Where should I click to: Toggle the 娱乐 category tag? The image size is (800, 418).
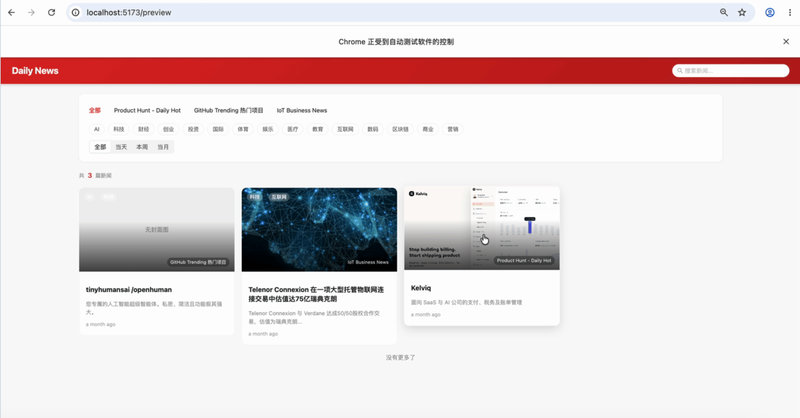268,129
